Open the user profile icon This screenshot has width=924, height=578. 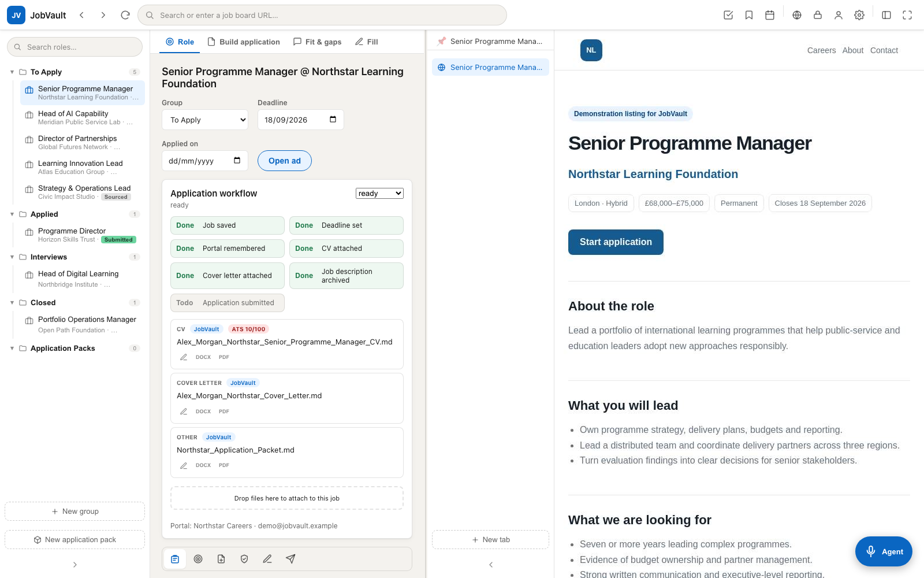(839, 15)
